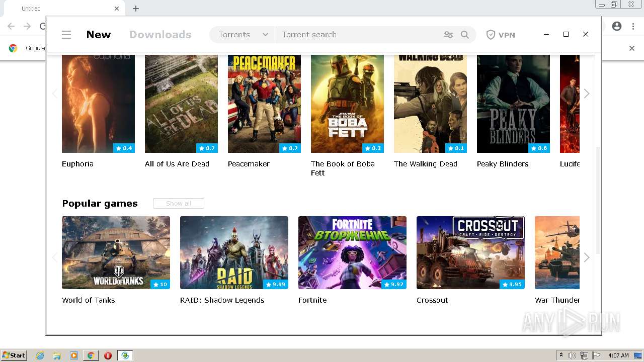Select the Crossout title text
644x362 pixels.
(x=432, y=300)
